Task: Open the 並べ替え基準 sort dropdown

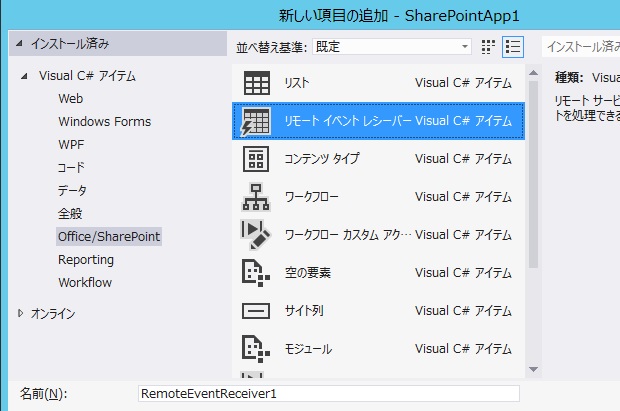Action: pyautogui.click(x=391, y=47)
